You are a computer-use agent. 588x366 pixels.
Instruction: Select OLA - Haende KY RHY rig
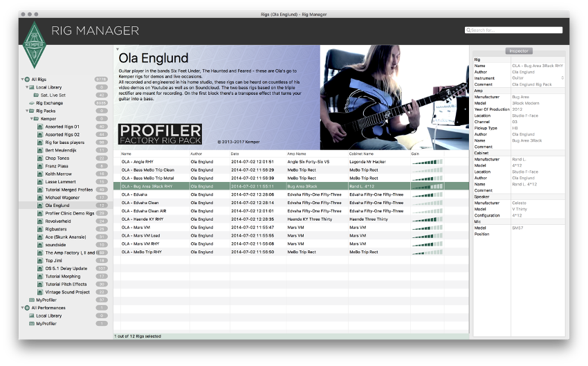point(291,219)
